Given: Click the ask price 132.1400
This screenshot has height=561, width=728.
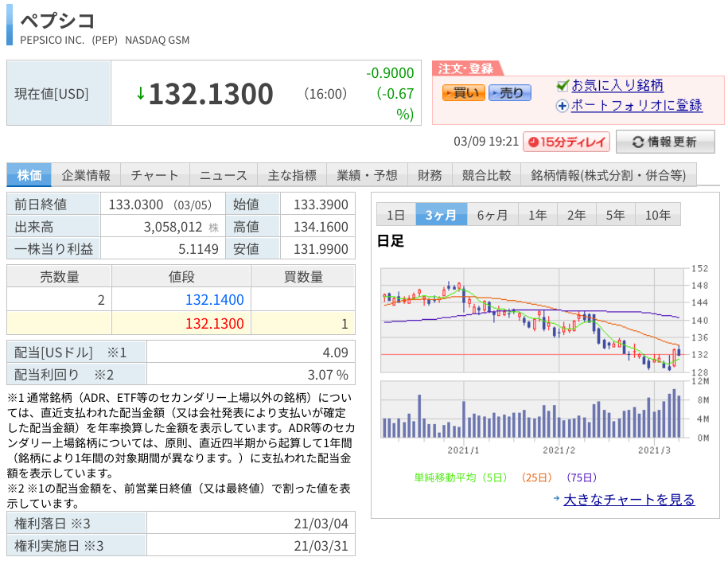Looking at the screenshot, I should [x=215, y=299].
